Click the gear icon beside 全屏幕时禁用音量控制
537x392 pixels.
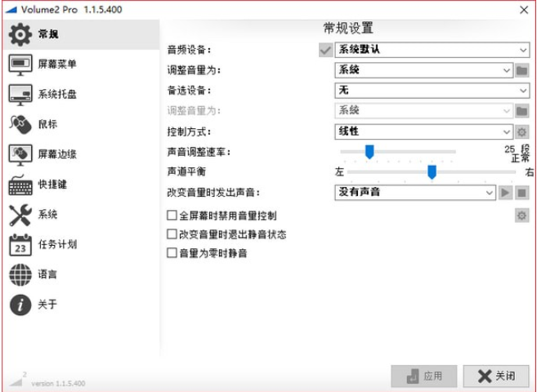point(522,216)
